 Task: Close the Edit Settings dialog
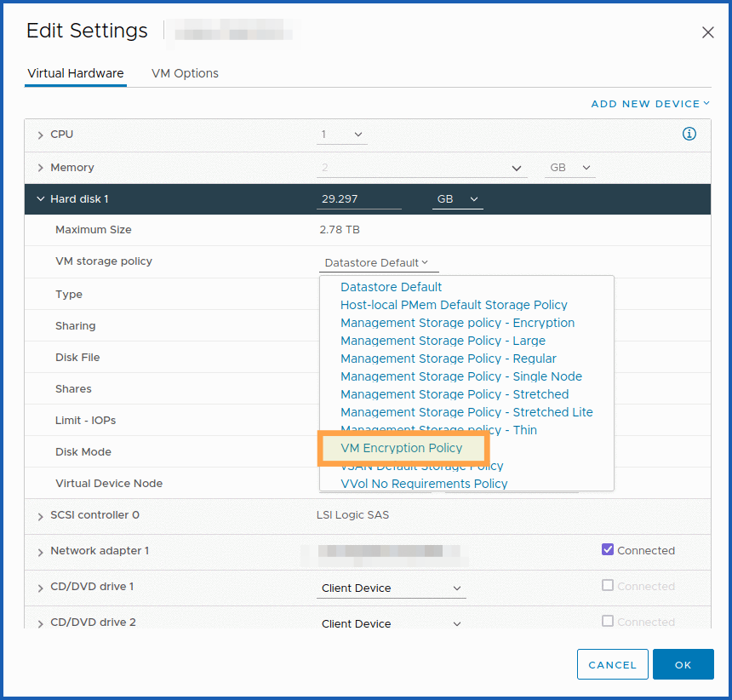click(x=707, y=32)
